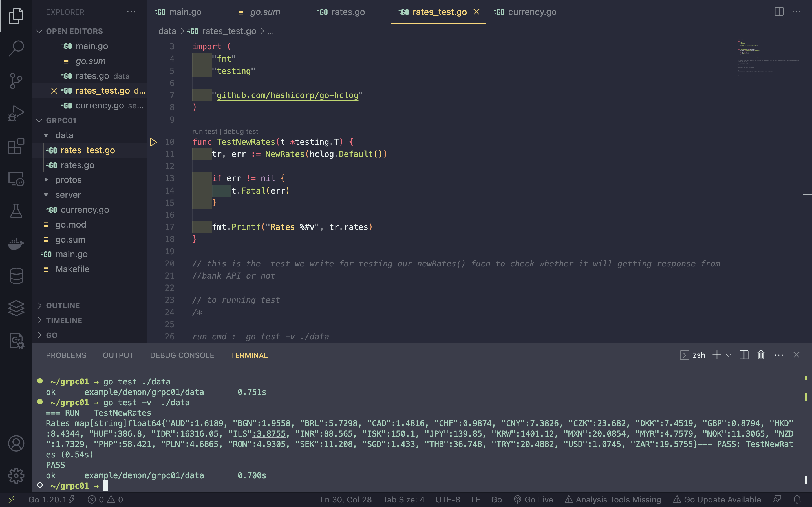Open the Docker extension panel
The width and height of the screenshot is (812, 507).
16,244
